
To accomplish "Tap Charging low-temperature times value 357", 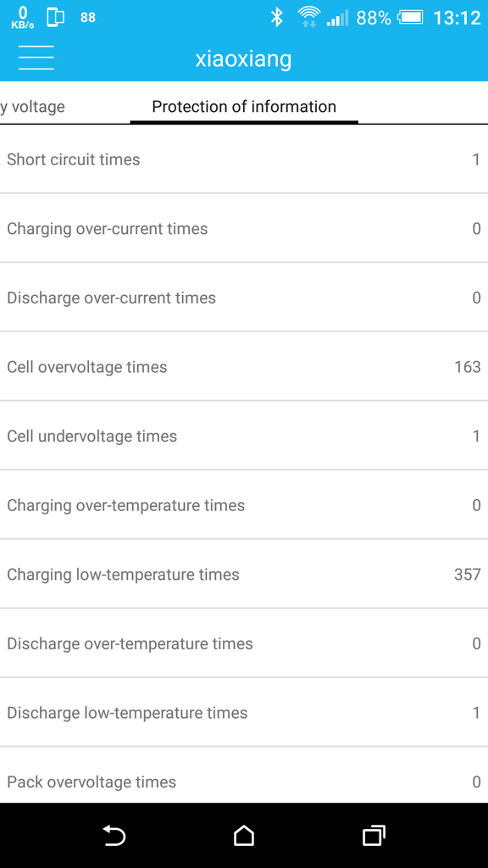I will (468, 575).
